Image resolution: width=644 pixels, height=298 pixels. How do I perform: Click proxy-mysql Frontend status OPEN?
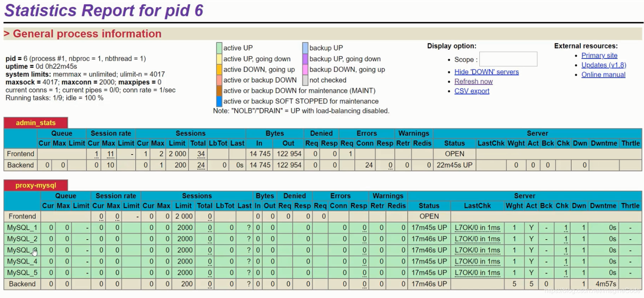[x=429, y=216]
